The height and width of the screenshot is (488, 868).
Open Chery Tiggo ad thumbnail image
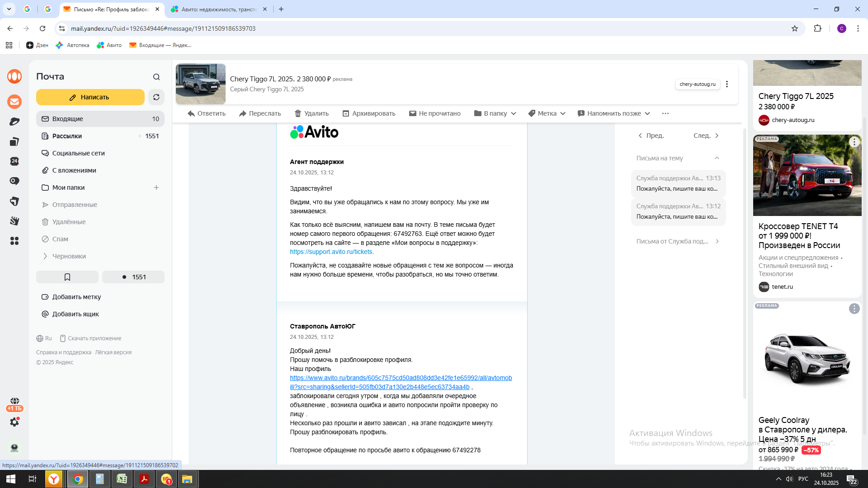click(201, 84)
